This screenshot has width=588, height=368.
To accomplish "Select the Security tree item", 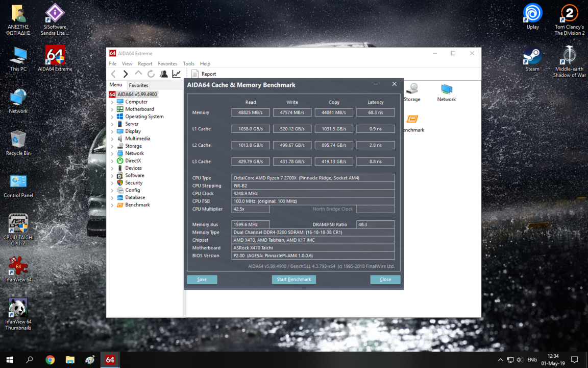I will [129, 183].
